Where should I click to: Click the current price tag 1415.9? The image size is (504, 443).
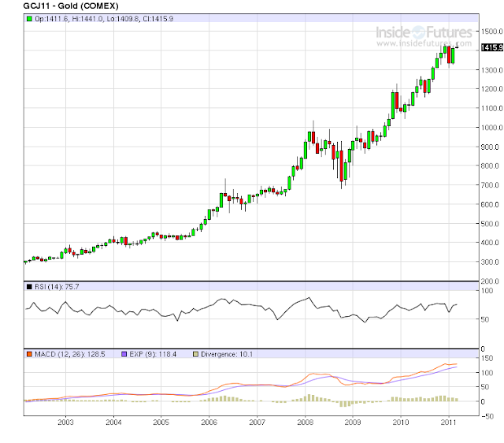pos(491,47)
